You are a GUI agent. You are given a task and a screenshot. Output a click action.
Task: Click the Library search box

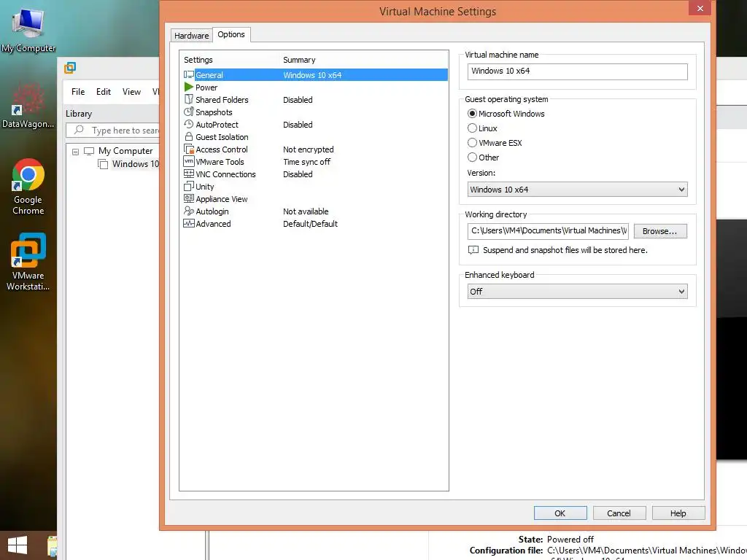point(113,130)
